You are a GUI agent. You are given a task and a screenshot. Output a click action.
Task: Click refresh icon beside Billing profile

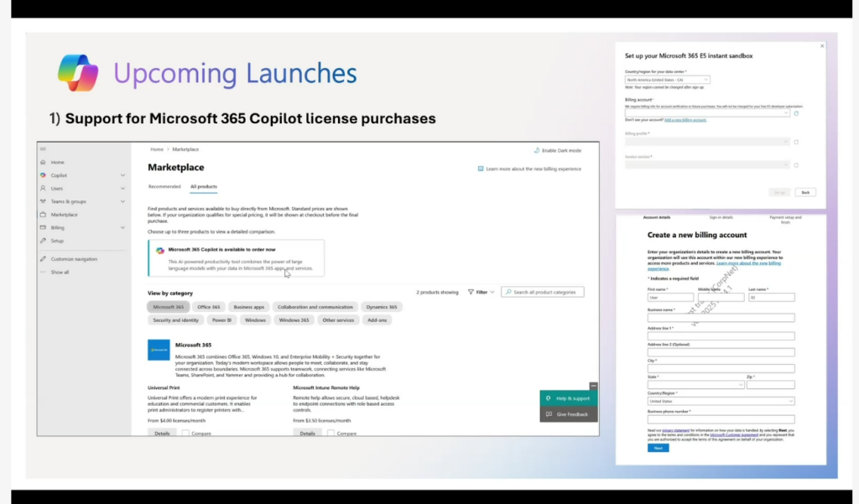[796, 142]
